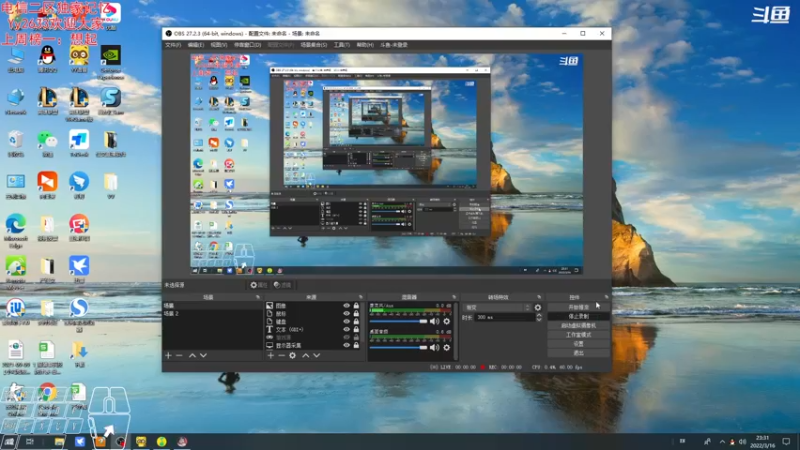Image resolution: width=800 pixels, height=450 pixels.
Task: Move selected source down in Sources list
Action: [316, 356]
